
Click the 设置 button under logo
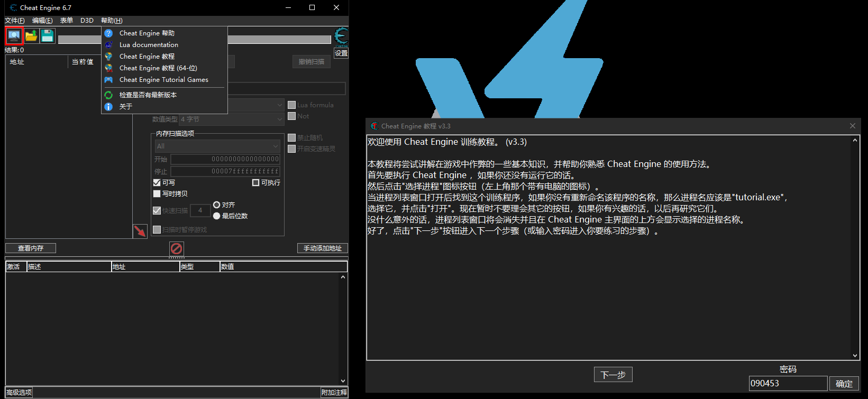pos(341,53)
